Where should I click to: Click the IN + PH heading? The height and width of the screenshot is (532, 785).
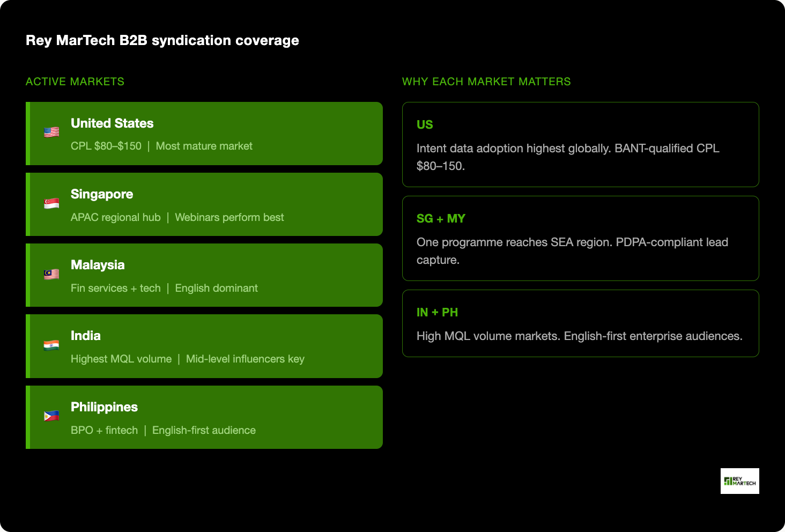pyautogui.click(x=437, y=312)
